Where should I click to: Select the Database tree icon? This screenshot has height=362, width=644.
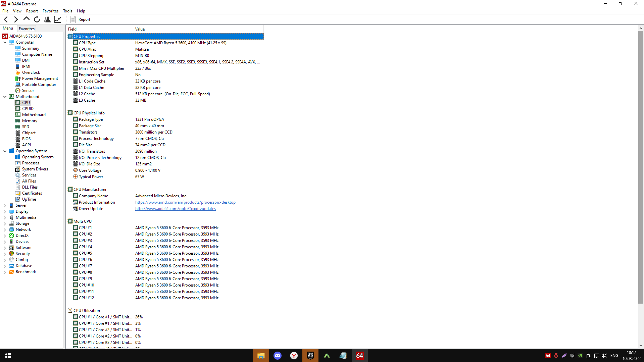(x=11, y=266)
